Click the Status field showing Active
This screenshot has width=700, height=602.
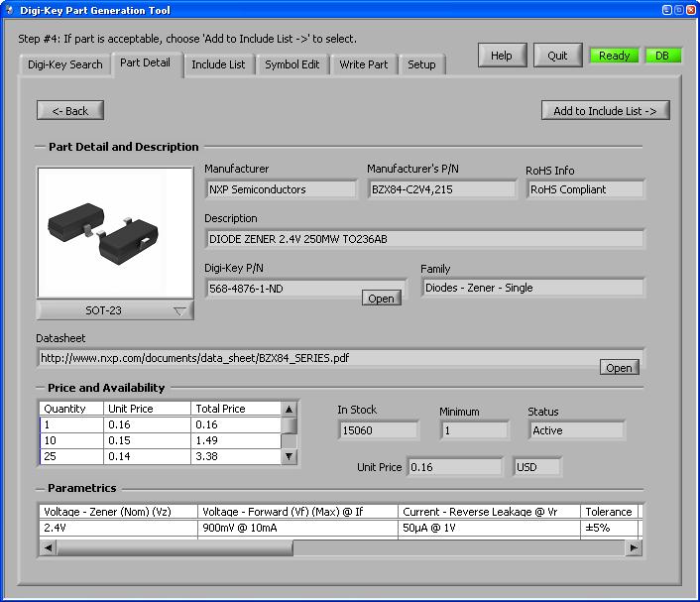coord(576,430)
